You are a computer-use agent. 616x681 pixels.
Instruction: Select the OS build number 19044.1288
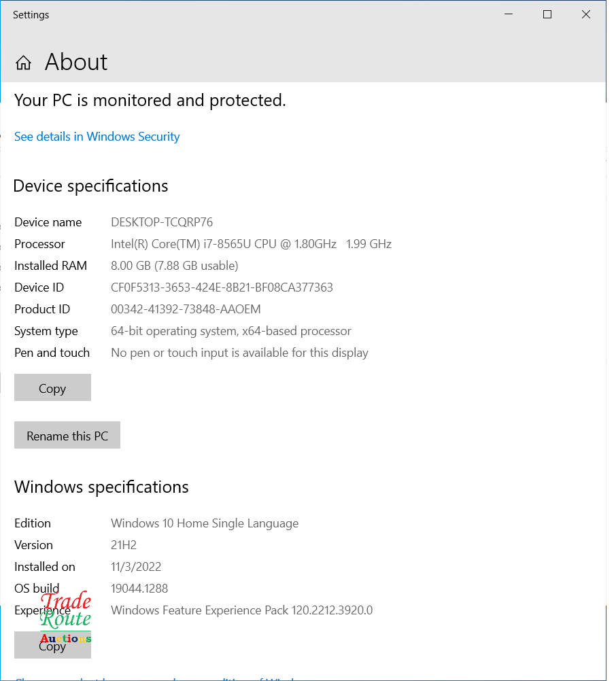click(139, 589)
